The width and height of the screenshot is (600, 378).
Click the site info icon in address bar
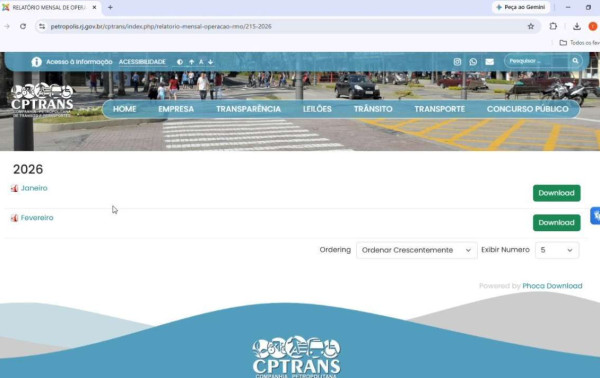[42, 26]
